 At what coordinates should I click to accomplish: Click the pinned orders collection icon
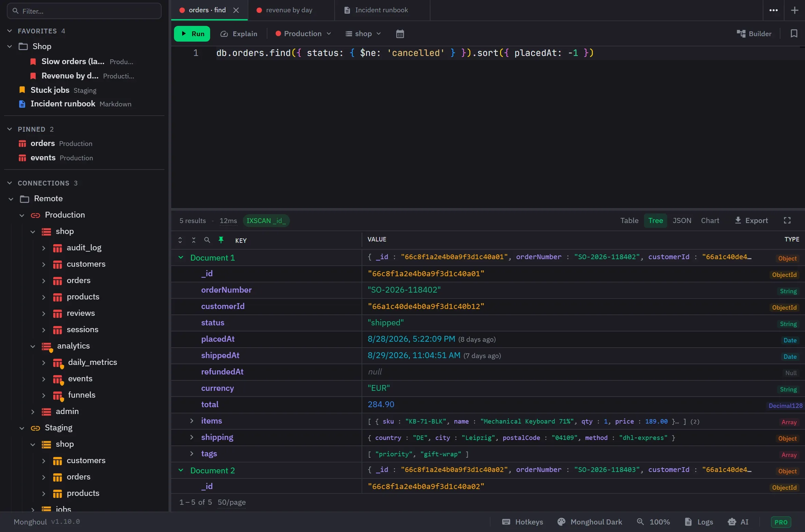22,144
